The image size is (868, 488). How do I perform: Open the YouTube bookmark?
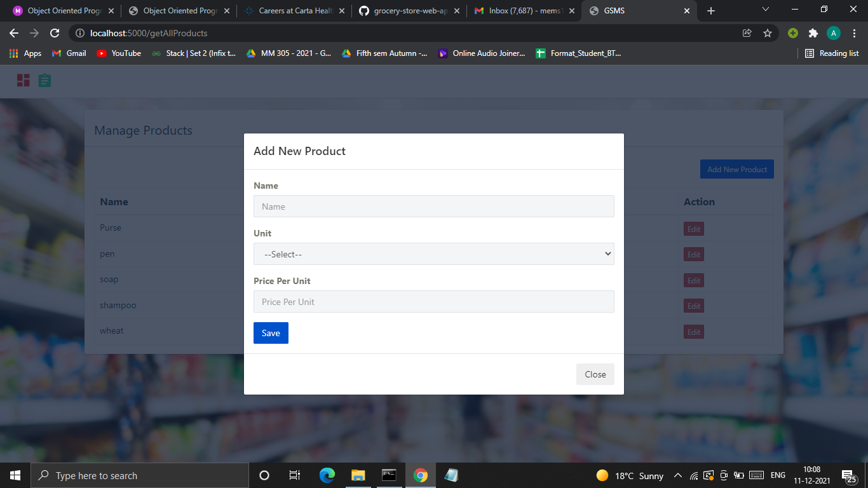(118, 53)
